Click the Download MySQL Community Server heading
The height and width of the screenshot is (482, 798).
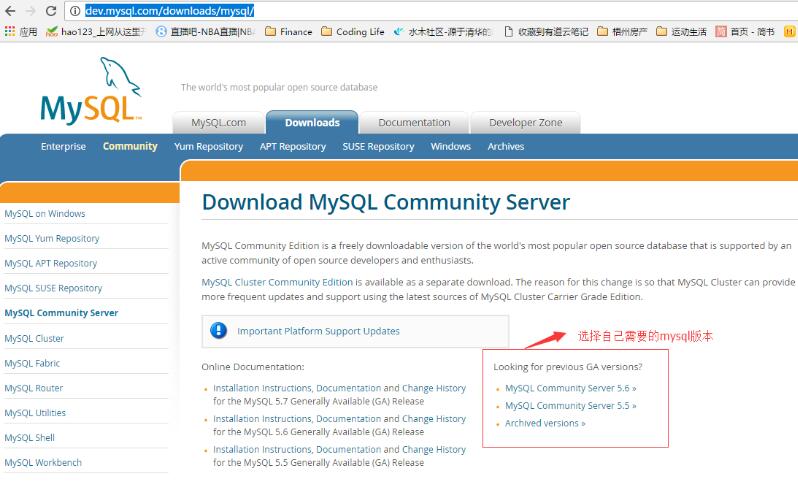[386, 202]
